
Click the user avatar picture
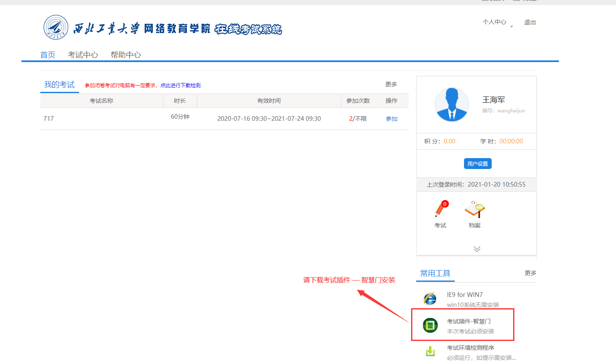coord(452,105)
